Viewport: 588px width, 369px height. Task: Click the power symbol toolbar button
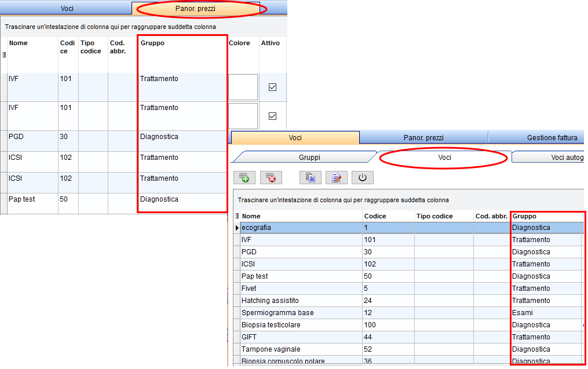(x=362, y=177)
